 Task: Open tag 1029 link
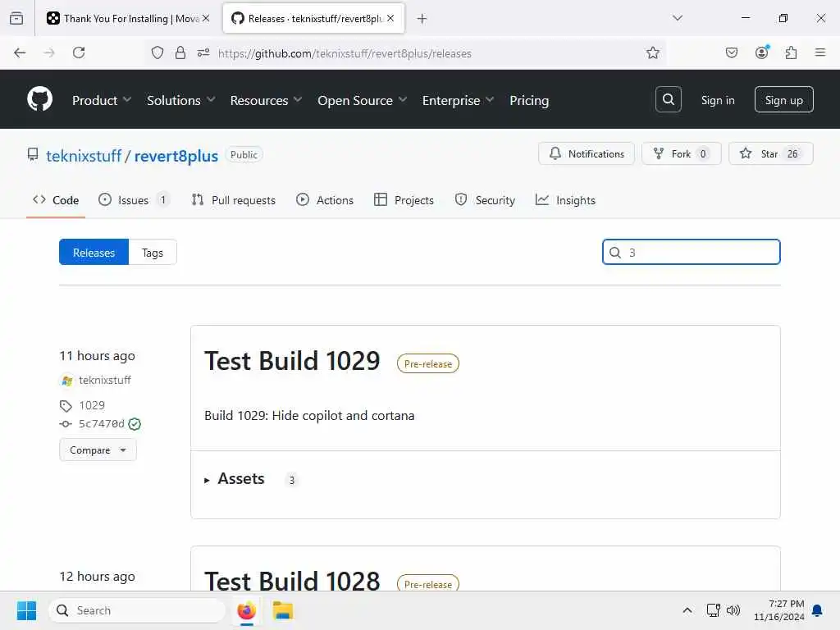[92, 405]
